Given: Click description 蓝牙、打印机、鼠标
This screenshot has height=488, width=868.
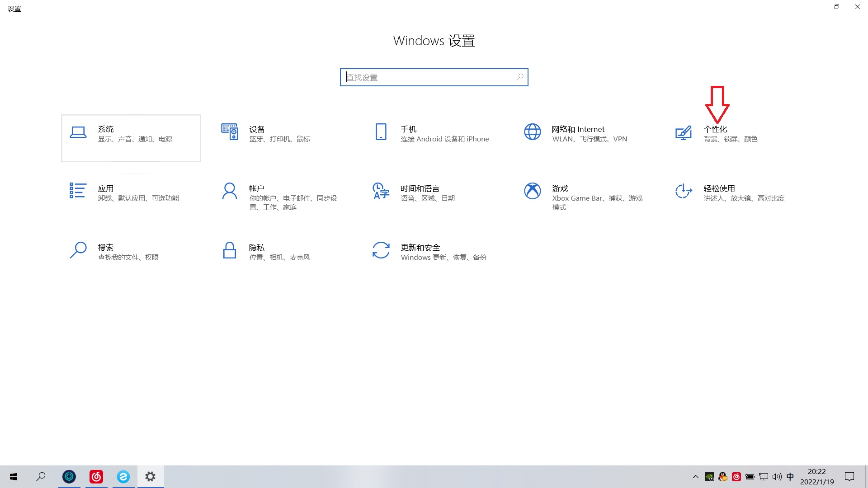Looking at the screenshot, I should [x=280, y=139].
